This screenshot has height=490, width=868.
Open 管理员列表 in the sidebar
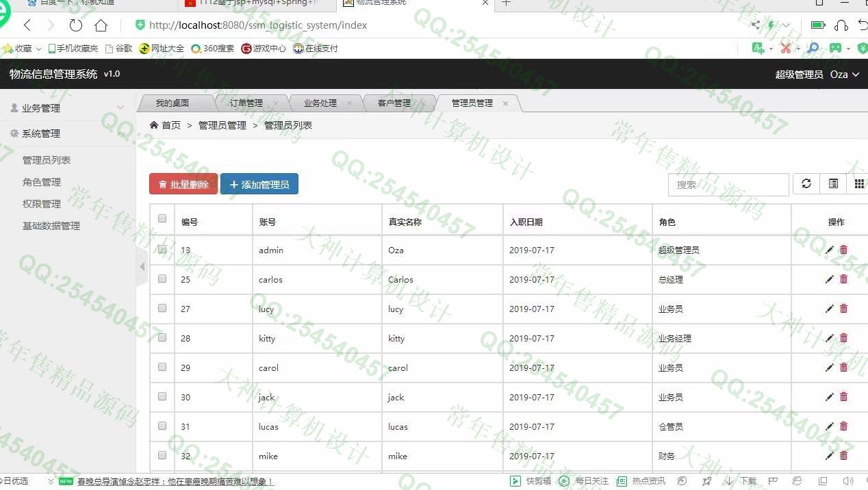pos(47,160)
